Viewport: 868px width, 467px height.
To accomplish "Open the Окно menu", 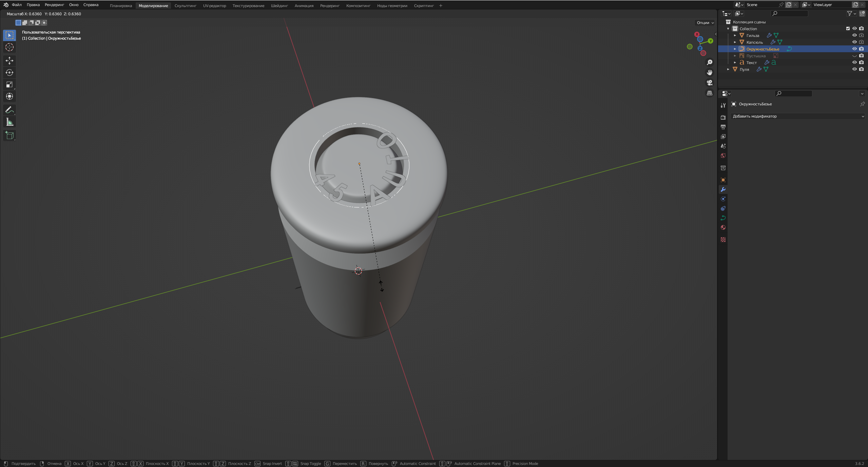I will (x=74, y=5).
